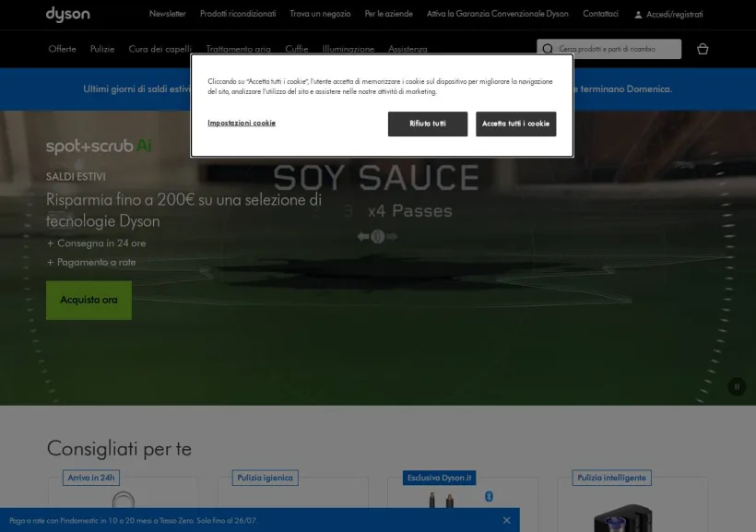Open the Assistenza menu
This screenshot has width=756, height=532.
pos(408,49)
